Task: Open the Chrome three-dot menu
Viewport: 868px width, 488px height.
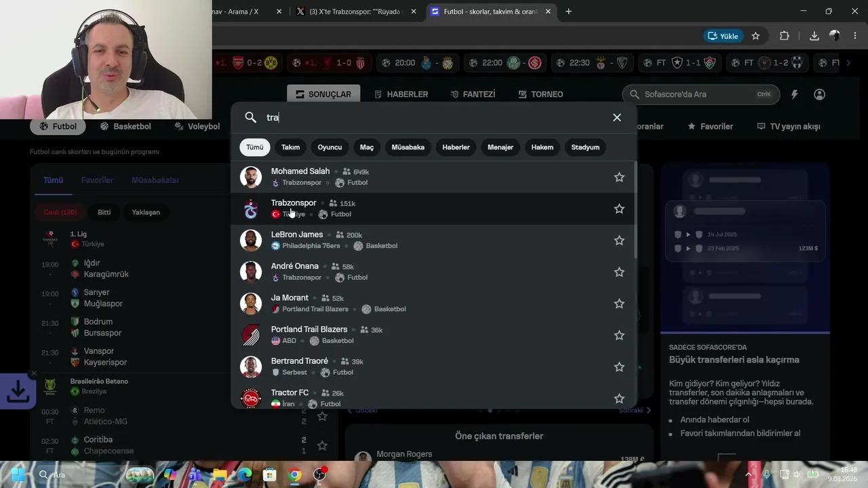Action: tap(854, 36)
